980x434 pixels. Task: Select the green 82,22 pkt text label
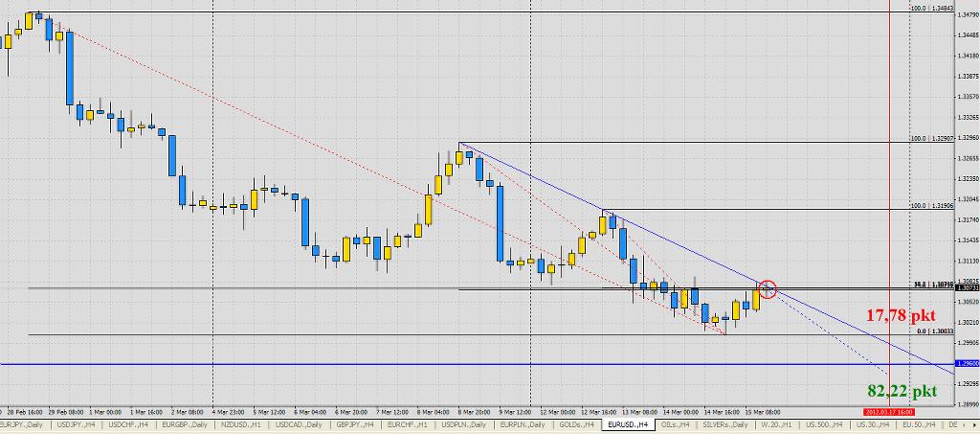click(x=902, y=392)
